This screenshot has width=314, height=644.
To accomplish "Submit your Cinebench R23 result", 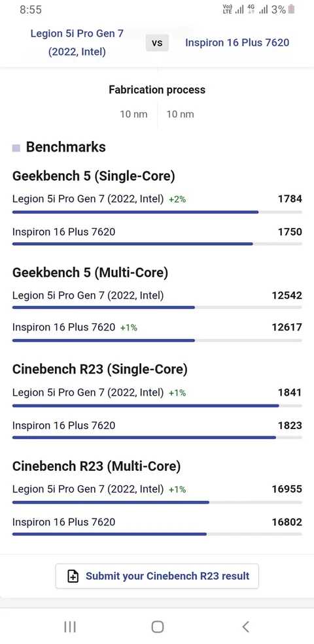I will pyautogui.click(x=157, y=576).
